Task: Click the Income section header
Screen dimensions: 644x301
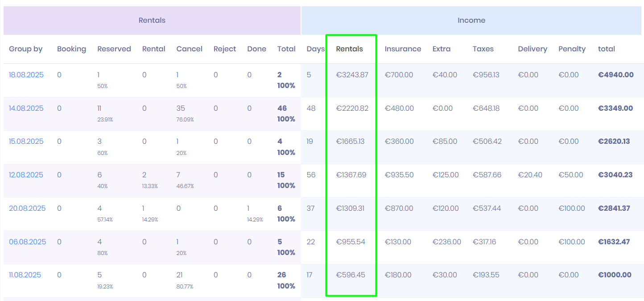Action: click(471, 21)
